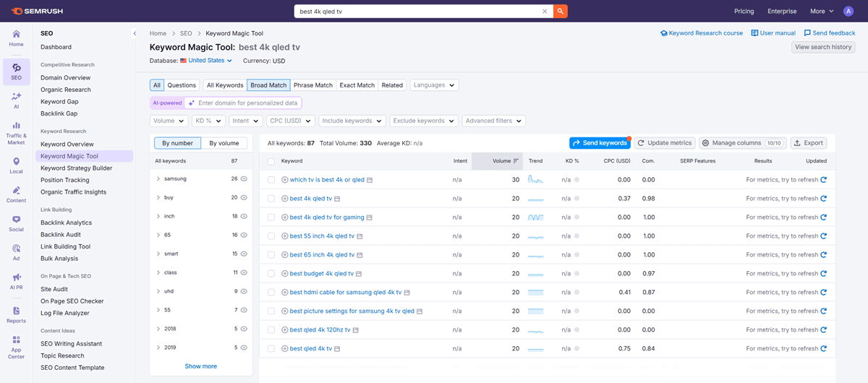Screen dimensions: 868x383
Task: Add 'best qled 4k tv' to keyword list
Action: point(285,349)
